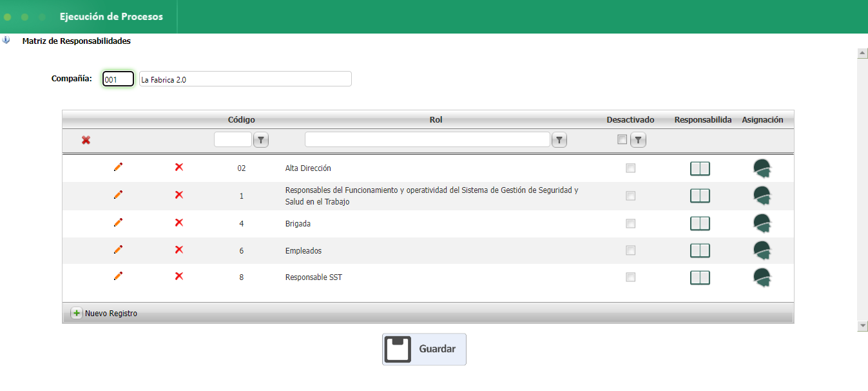Open responsibilities book icon for Empleados

coord(700,250)
